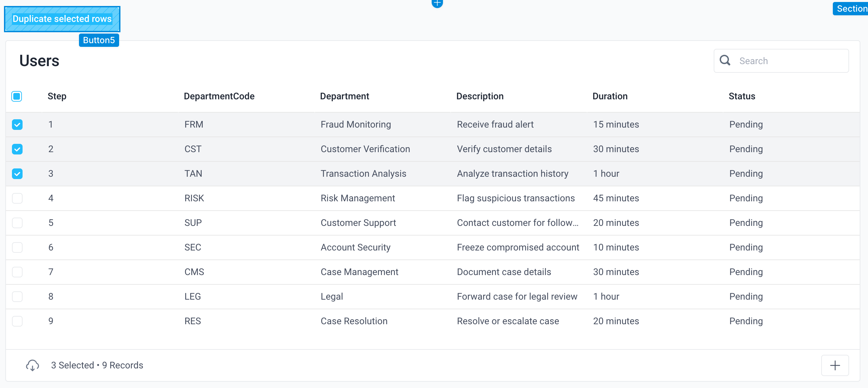Sort by the DepartmentCode column header
Viewport: 868px width, 388px height.
pyautogui.click(x=219, y=96)
